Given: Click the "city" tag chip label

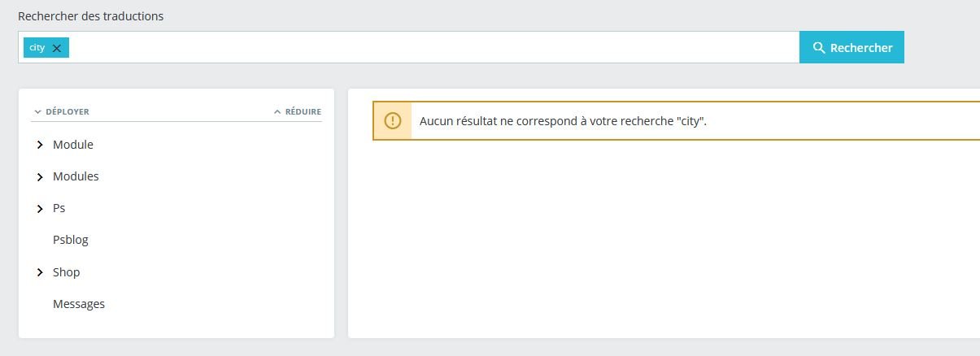Looking at the screenshot, I should 37,48.
